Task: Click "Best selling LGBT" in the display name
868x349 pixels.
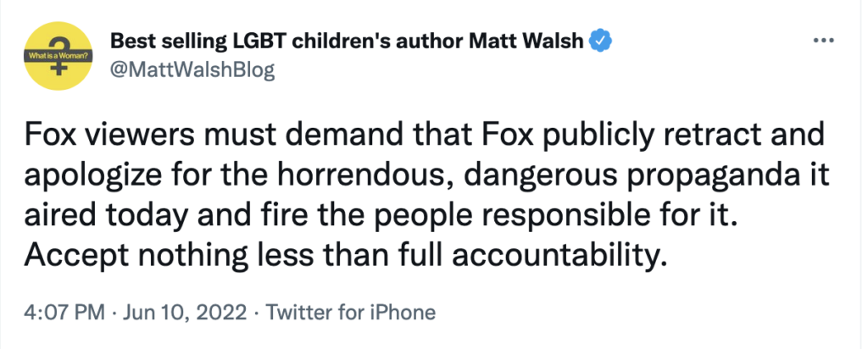Action: tap(194, 40)
